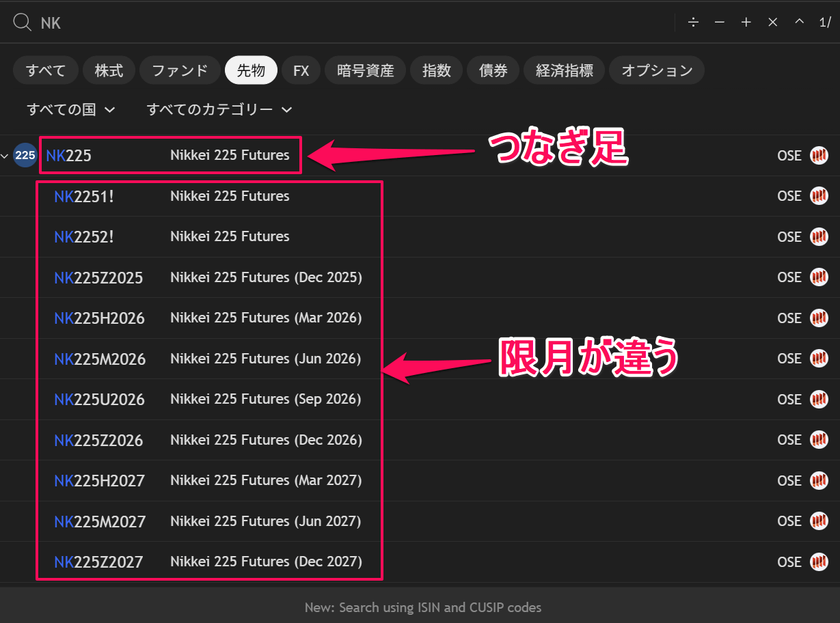Click the 1/ inverse operator
The height and width of the screenshot is (623, 840).
(825, 23)
